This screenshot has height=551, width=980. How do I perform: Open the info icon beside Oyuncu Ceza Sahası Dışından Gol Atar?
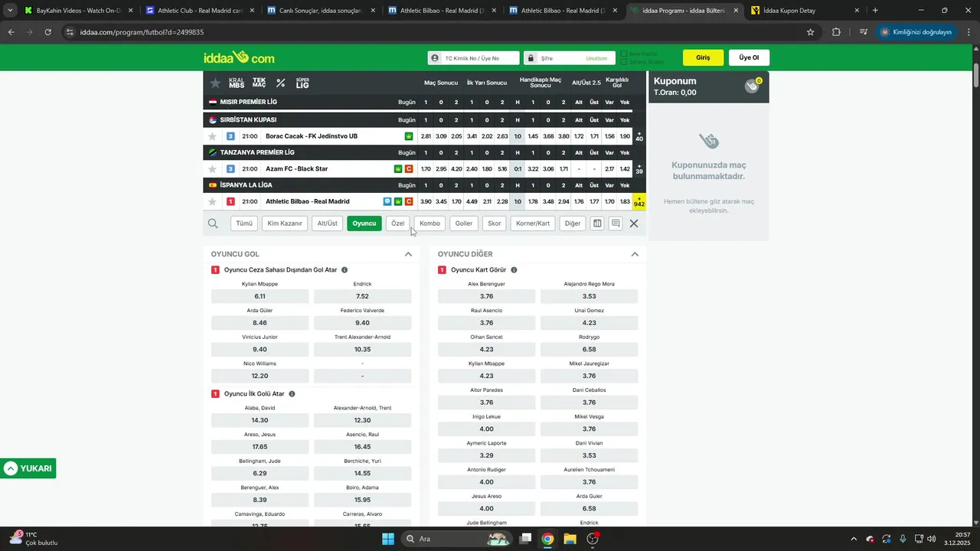coord(345,270)
